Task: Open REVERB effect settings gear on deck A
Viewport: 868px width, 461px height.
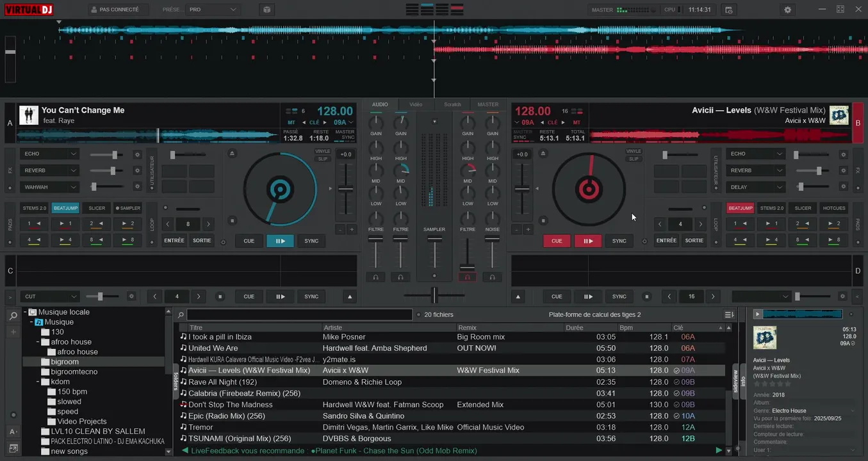Action: [136, 171]
